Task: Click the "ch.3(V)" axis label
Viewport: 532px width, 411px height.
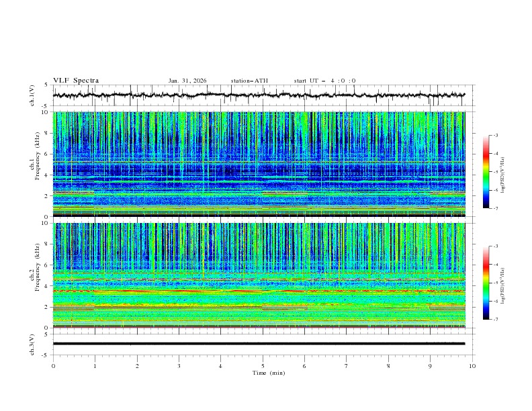Action: pyautogui.click(x=32, y=345)
